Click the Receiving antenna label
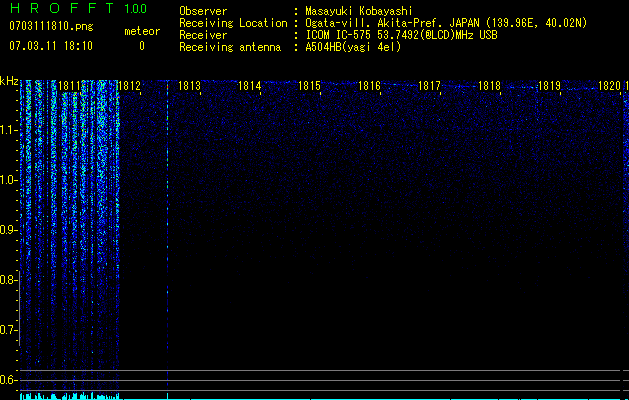The image size is (629, 400). click(230, 47)
